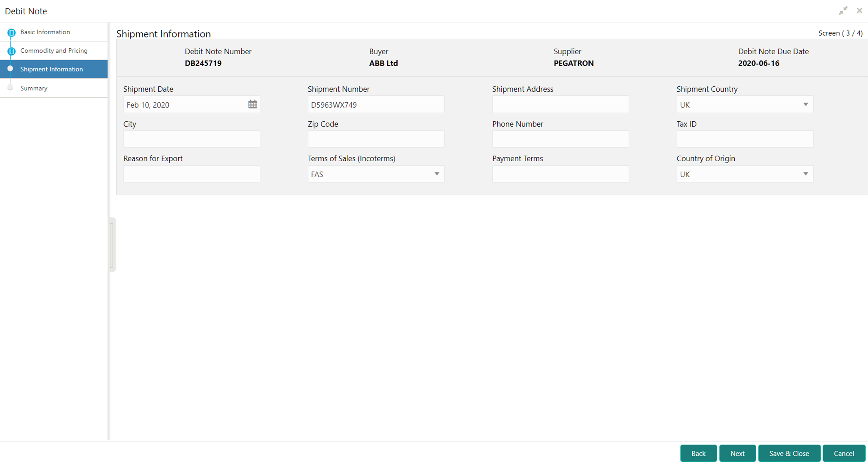Viewport: 868px width, 464px height.
Task: Click the Payment Terms input field
Action: tap(560, 174)
